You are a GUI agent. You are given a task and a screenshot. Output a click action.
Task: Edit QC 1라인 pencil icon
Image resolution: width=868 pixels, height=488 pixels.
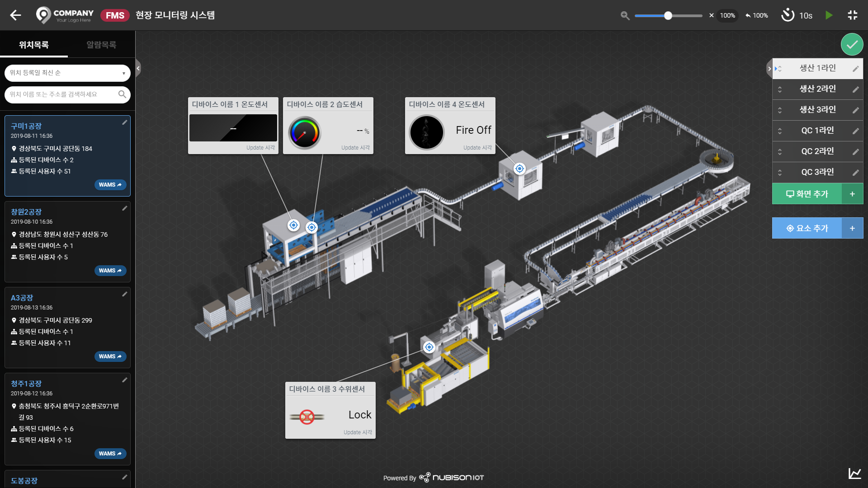point(856,131)
